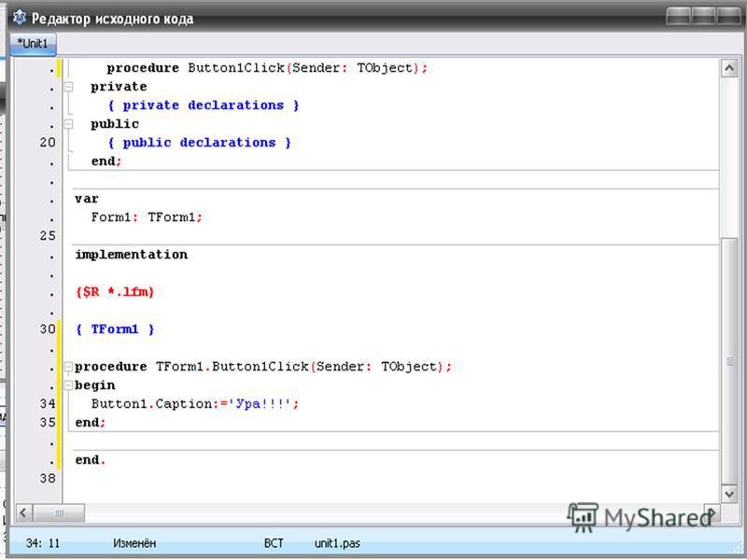Place cursor on the 'implementation' keyword
This screenshot has height=560, width=747.
tap(131, 255)
